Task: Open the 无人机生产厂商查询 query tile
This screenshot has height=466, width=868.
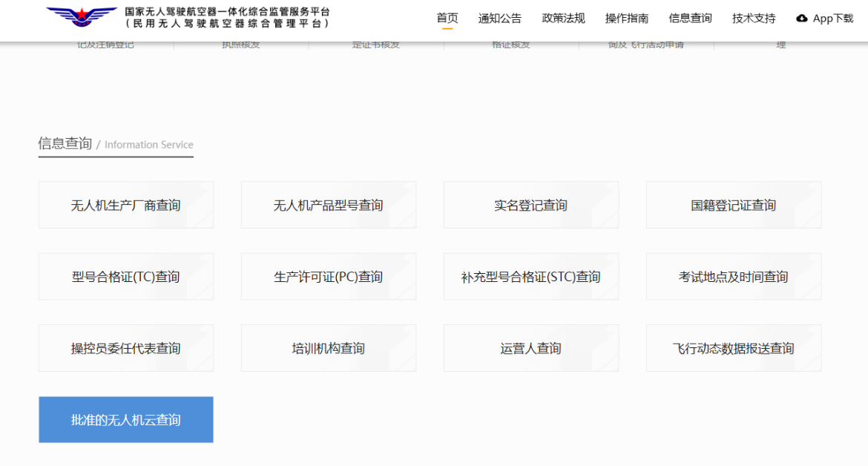Action: [x=125, y=205]
